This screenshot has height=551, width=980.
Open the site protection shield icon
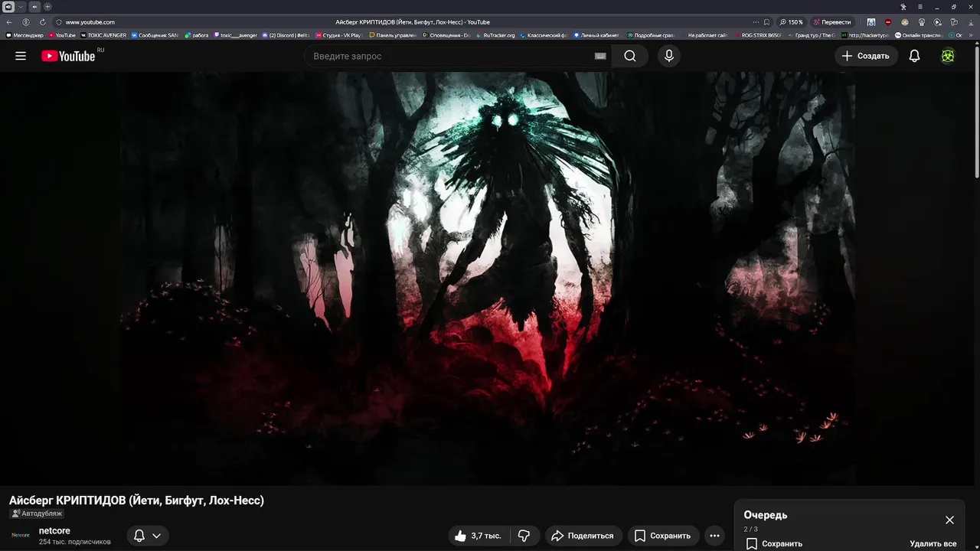[x=59, y=22]
